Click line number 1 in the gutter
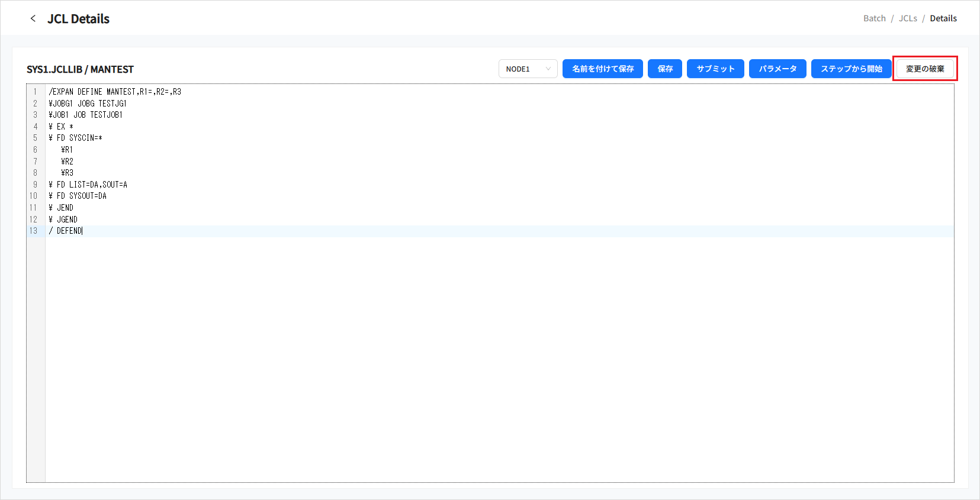 (x=35, y=92)
